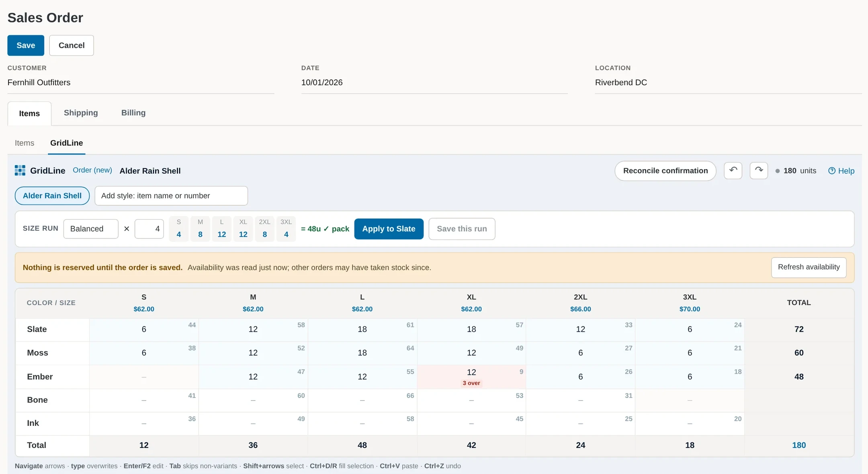This screenshot has width=868, height=474.
Task: Click the GridLine grid logo icon
Action: [20, 171]
